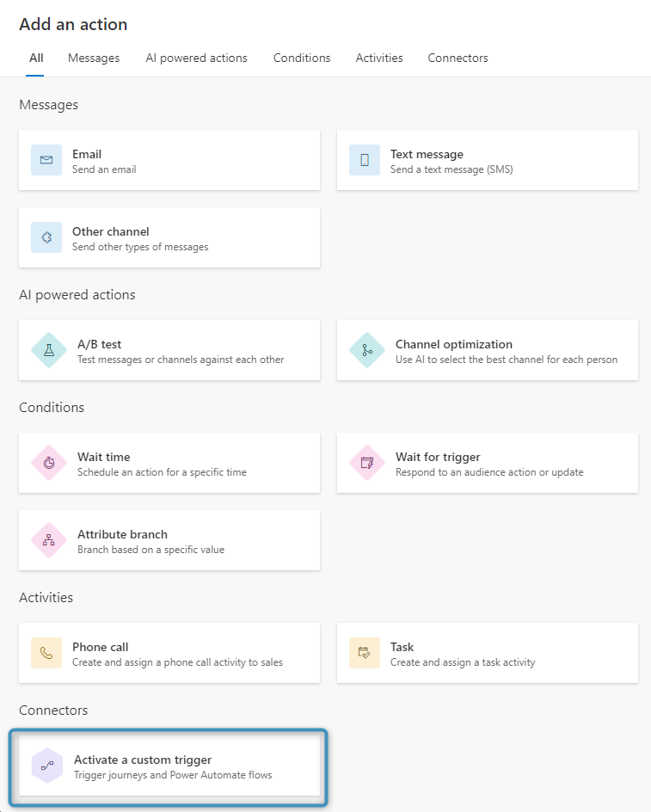The width and height of the screenshot is (651, 812).
Task: Click 'Send a text message (SMS)' description
Action: 451,169
